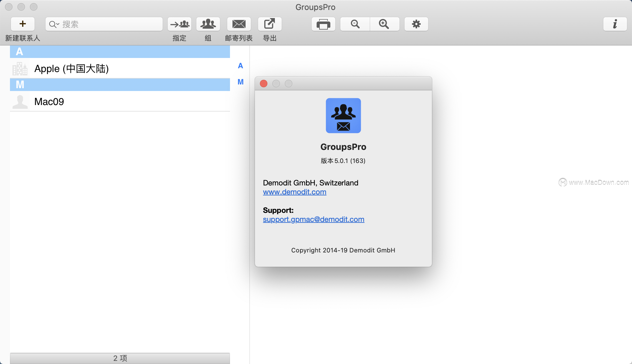This screenshot has height=364, width=632.
Task: Click the support.gpmac@demodit.com email link
Action: [x=314, y=219]
